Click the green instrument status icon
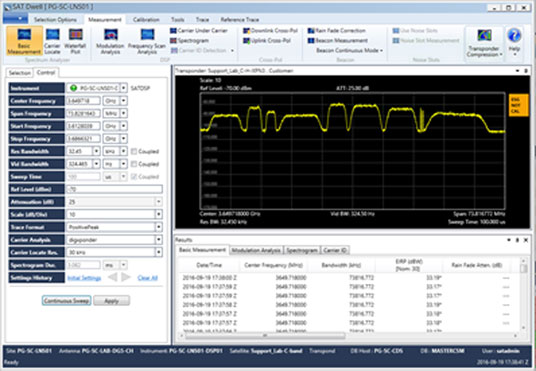This screenshot has width=536, height=371. click(x=73, y=88)
